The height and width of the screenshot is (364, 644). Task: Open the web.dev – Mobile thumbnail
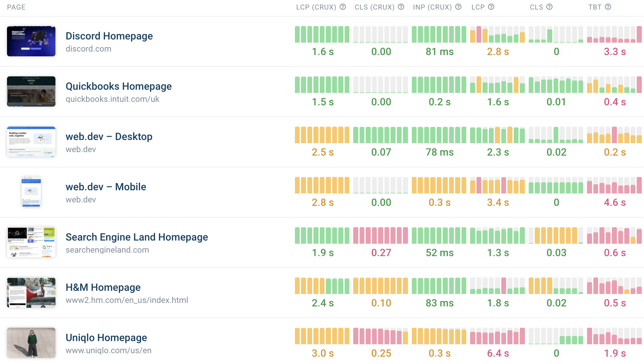31,192
